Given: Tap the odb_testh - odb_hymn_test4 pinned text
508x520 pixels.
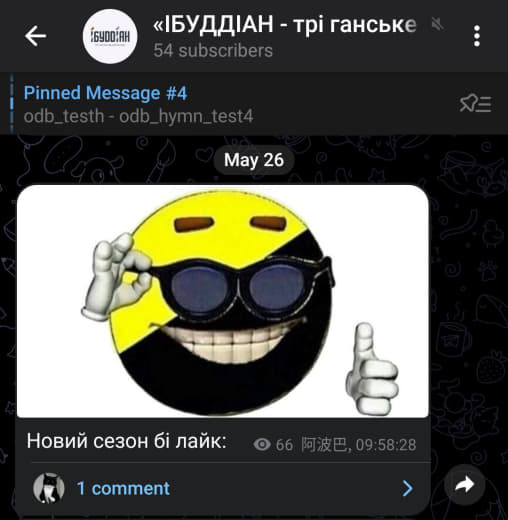Looking at the screenshot, I should [x=138, y=116].
